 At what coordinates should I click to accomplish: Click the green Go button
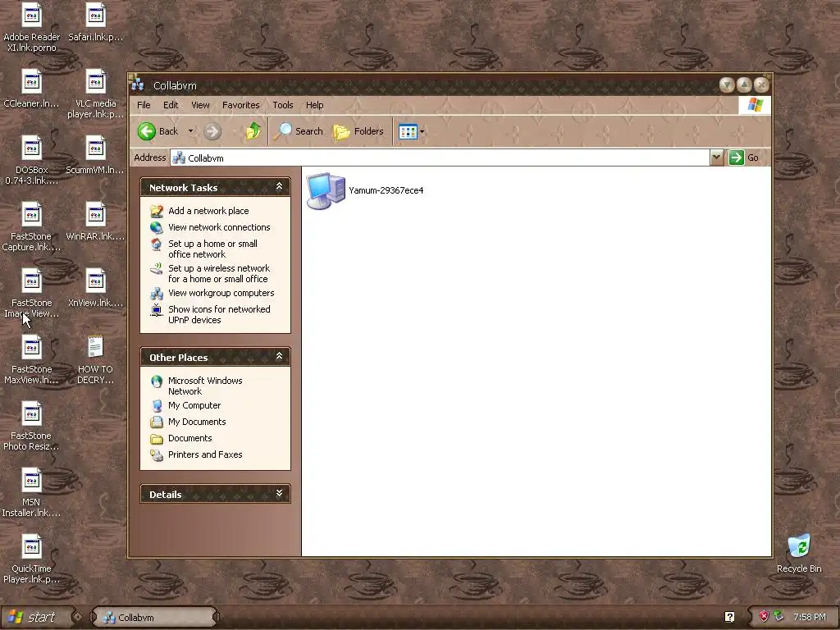pos(744,157)
